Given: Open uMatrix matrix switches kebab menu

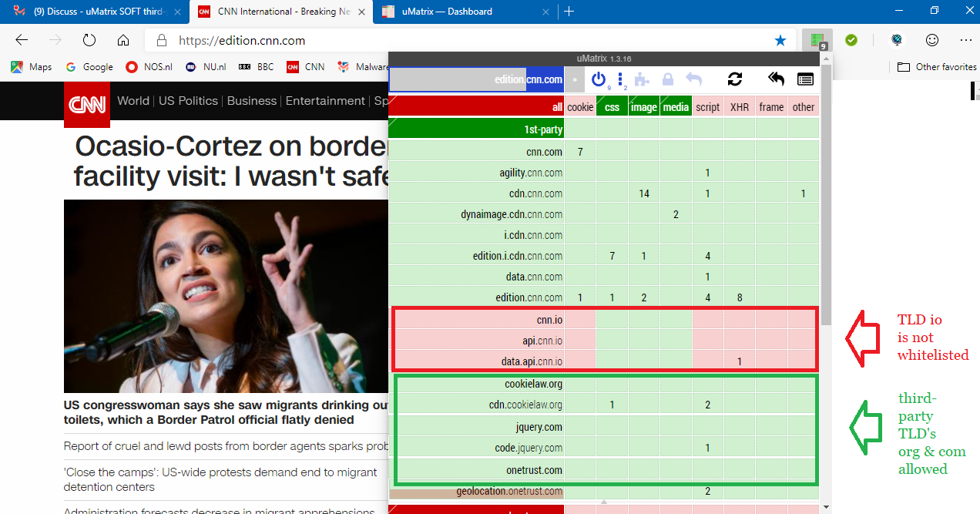Looking at the screenshot, I should click(x=620, y=79).
